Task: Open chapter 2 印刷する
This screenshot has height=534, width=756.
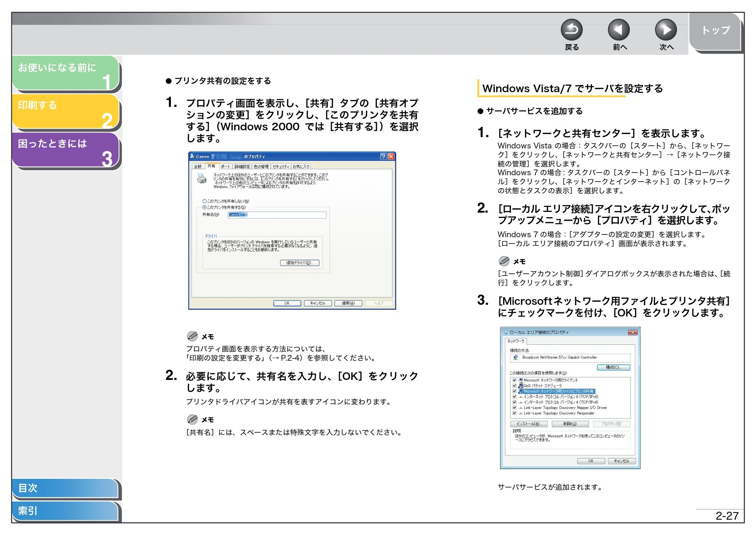Action: (x=66, y=111)
